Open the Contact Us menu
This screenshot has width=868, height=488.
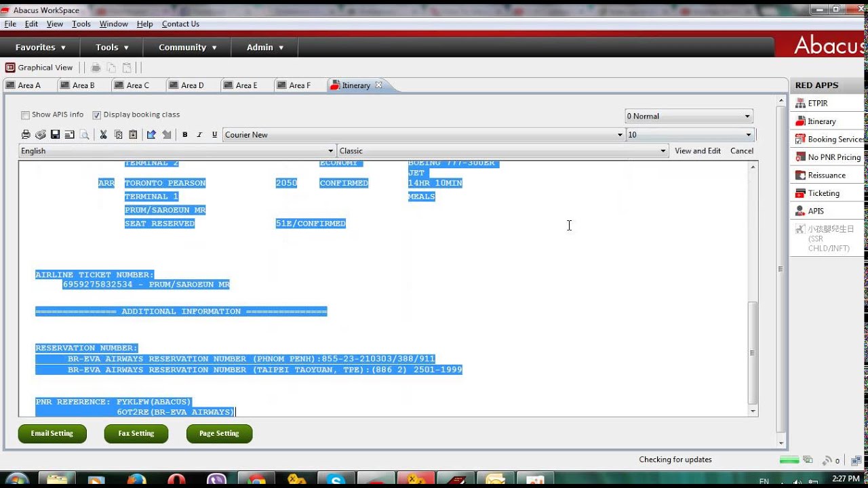click(180, 24)
